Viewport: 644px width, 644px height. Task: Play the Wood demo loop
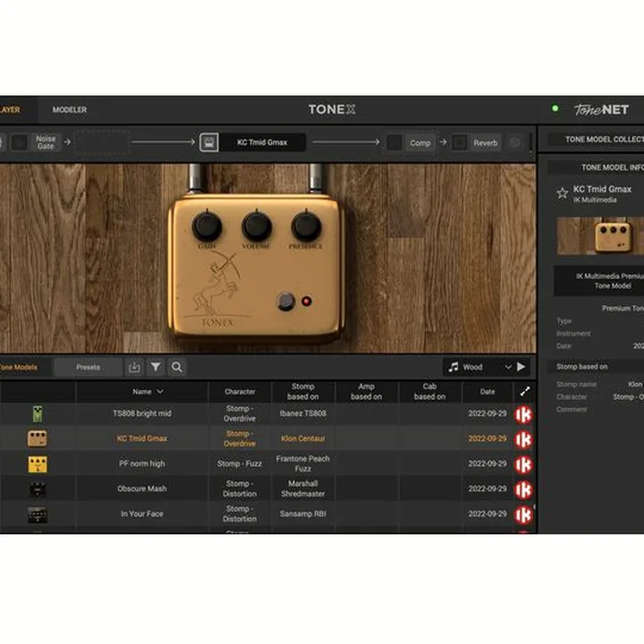(521, 367)
